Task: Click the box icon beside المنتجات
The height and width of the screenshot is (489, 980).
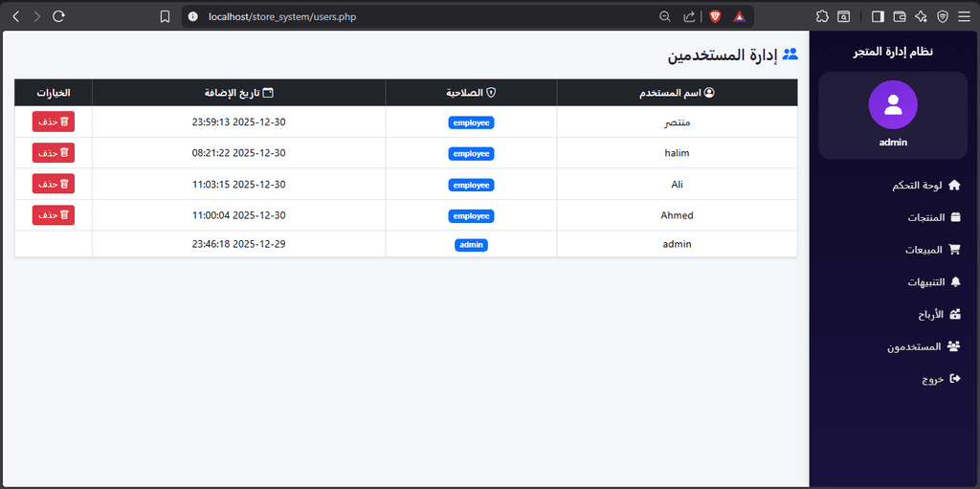Action: [955, 217]
